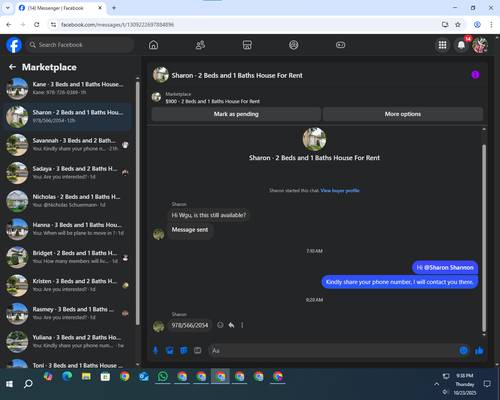Click the chat header house thumbnail

click(x=161, y=75)
